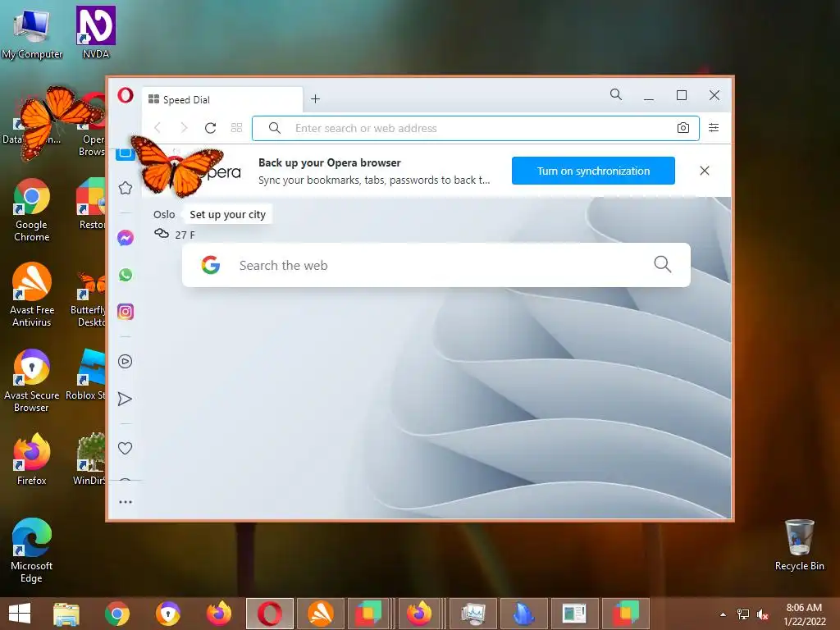Open the Recycle Bin
Screen dimensions: 840x630
click(799, 546)
